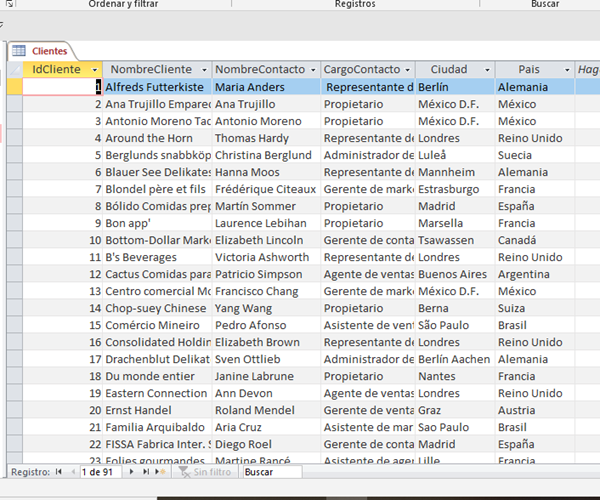Click the Sin filtro filter indicator
Screen dimensions: 600x500
point(205,471)
